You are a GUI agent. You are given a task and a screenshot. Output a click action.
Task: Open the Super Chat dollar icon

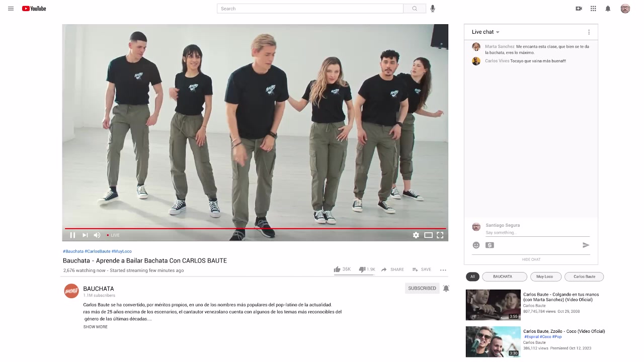click(490, 245)
